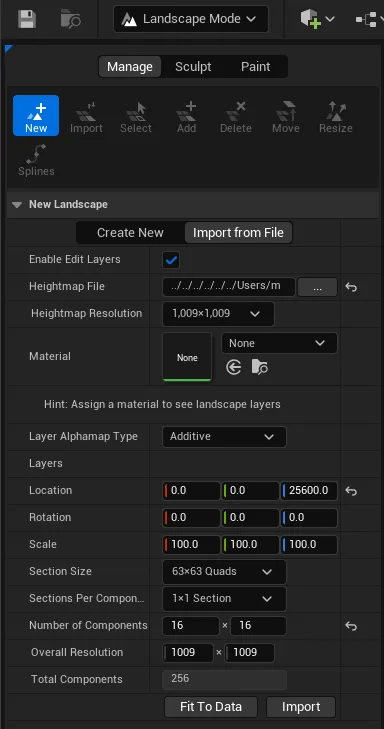Image resolution: width=384 pixels, height=729 pixels.
Task: Open the Material None asset dropdown
Action: [279, 344]
